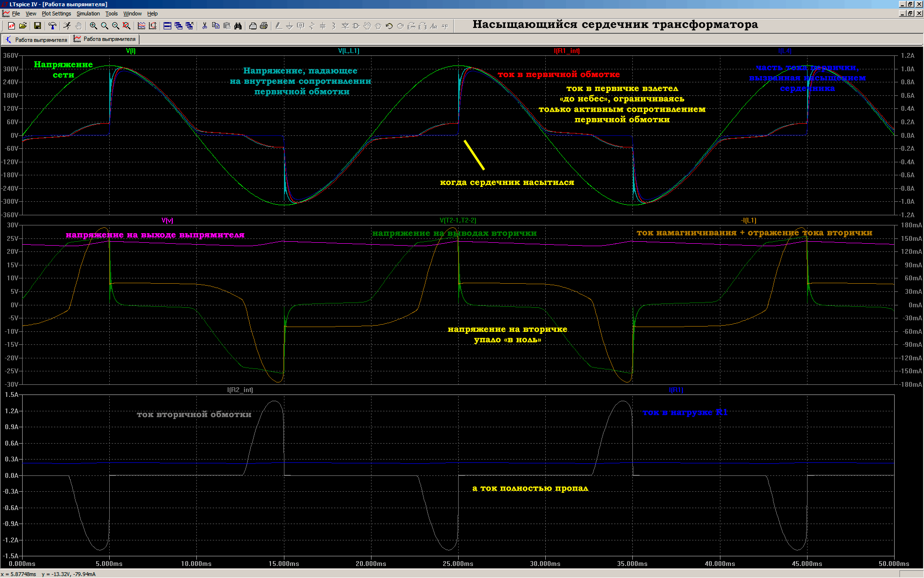The image size is (924, 578).
Task: Select the Drag hand tool
Action: tap(378, 26)
